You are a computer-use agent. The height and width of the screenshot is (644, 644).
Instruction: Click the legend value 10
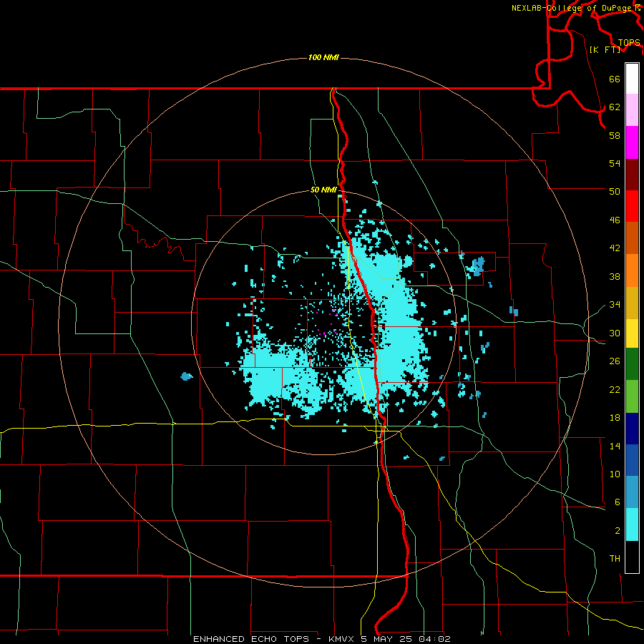pos(615,474)
